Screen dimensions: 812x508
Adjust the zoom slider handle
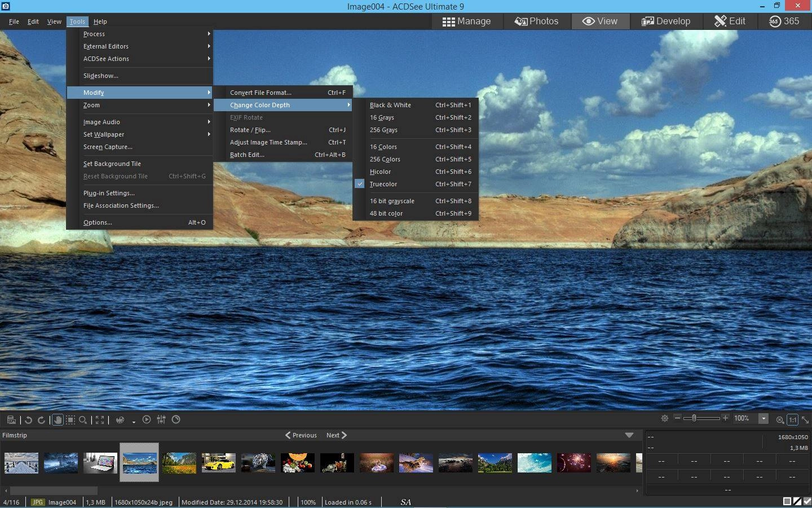(x=694, y=418)
